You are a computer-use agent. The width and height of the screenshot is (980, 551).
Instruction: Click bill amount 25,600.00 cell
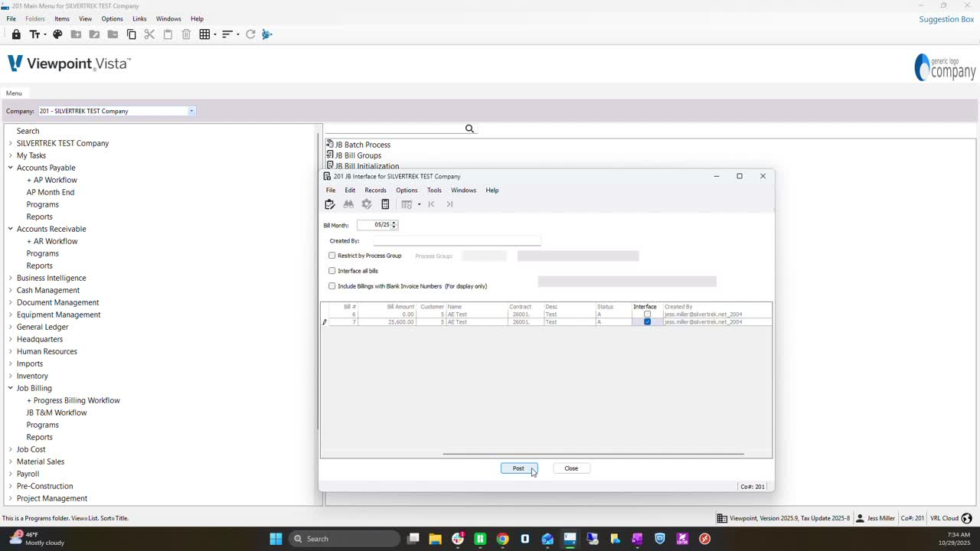pos(386,322)
